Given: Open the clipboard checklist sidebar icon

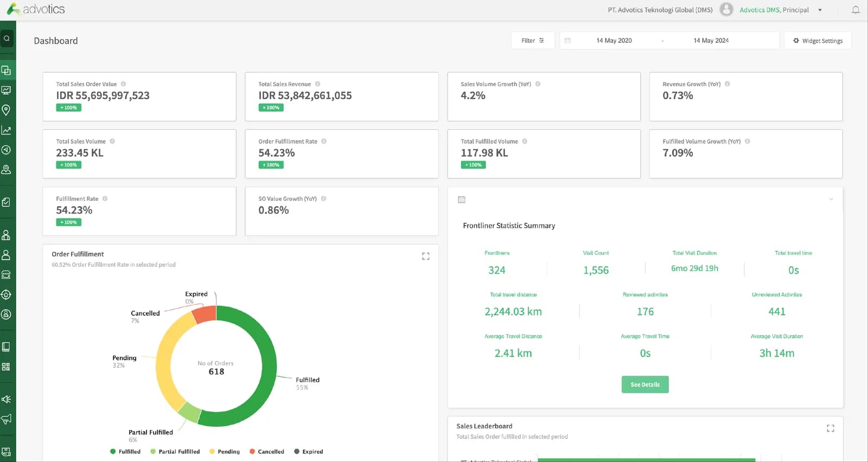Looking at the screenshot, I should click(6, 202).
